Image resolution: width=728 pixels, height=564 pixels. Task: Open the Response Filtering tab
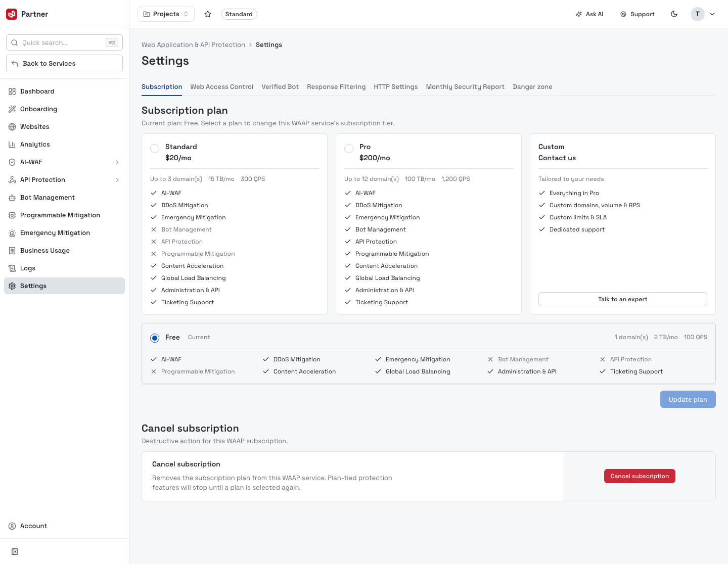(336, 87)
